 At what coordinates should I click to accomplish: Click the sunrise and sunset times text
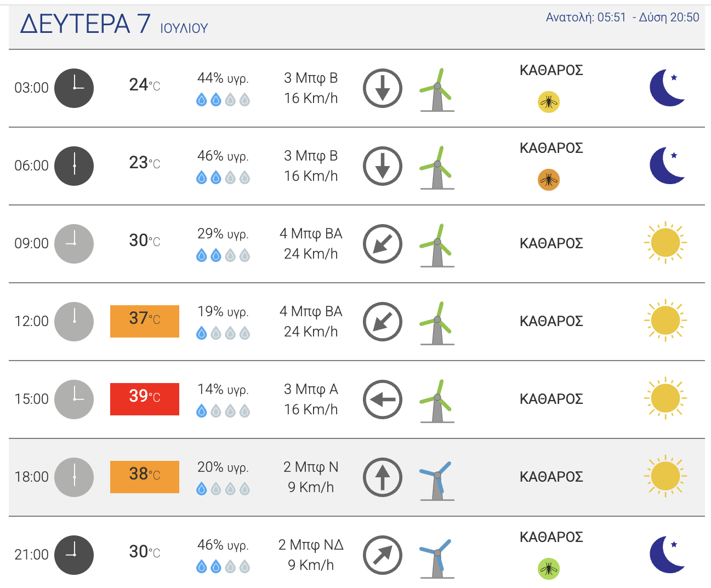point(622,18)
